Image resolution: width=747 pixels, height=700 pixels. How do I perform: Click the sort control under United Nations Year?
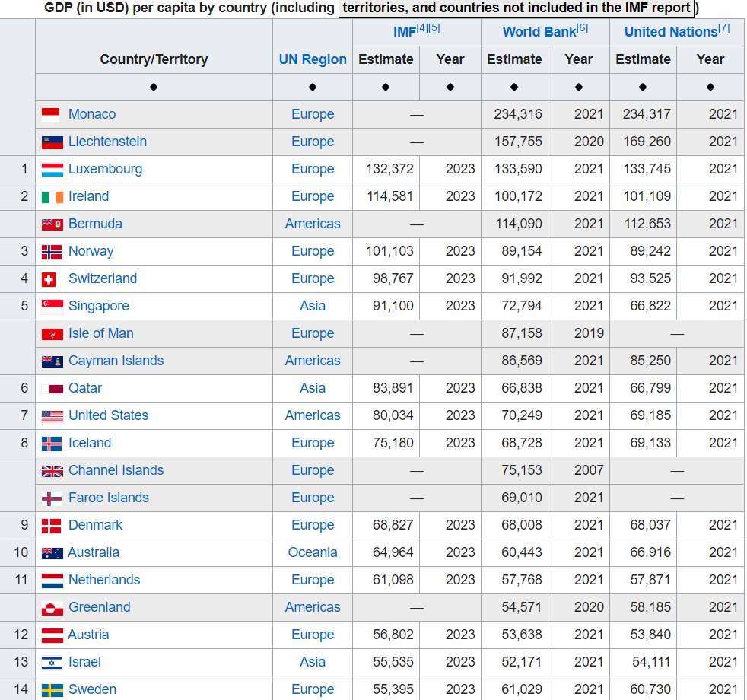(710, 87)
